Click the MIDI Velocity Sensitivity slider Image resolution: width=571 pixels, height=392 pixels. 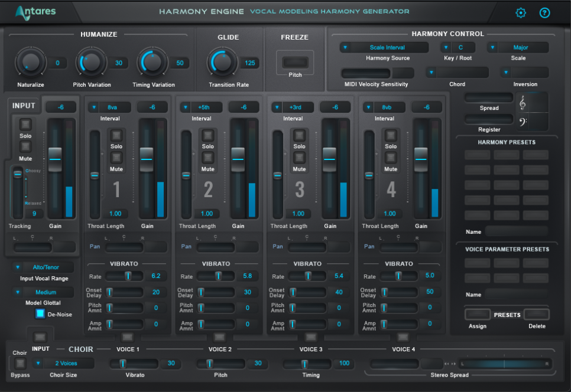[x=366, y=73]
